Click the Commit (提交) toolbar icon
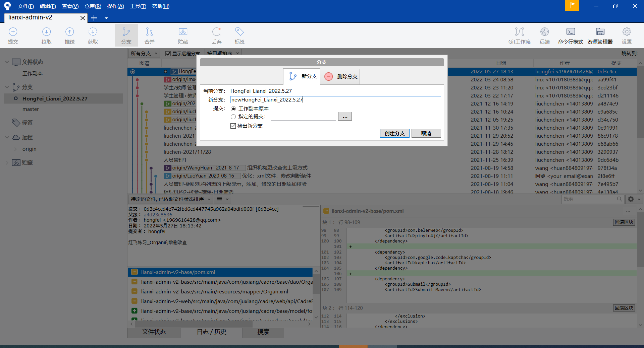The image size is (644, 348). 13,36
